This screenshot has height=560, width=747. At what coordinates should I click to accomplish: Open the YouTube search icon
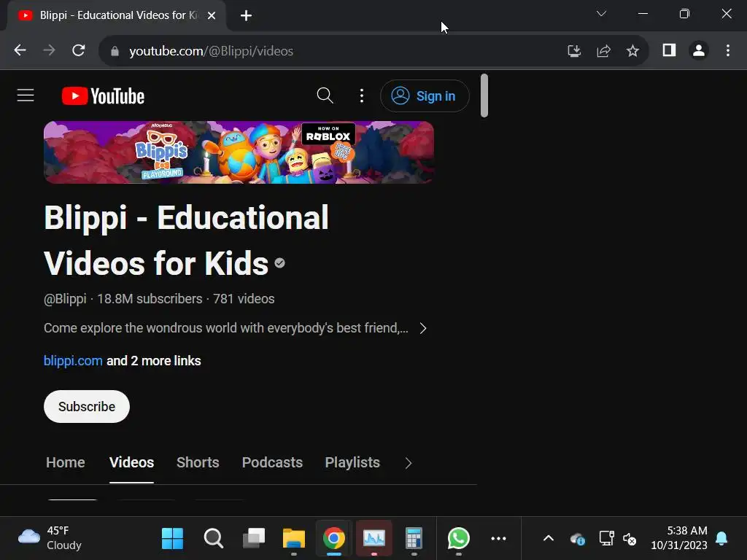tap(325, 96)
